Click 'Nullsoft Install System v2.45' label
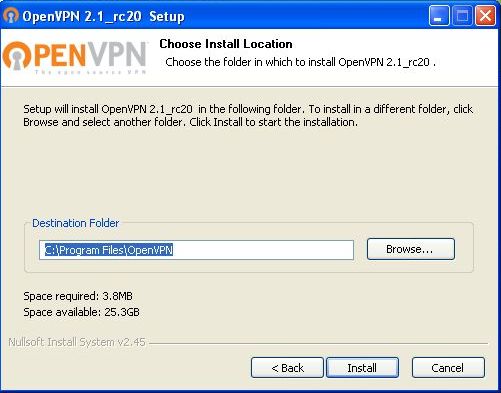Screen dimensions: 501x393 click(x=77, y=342)
